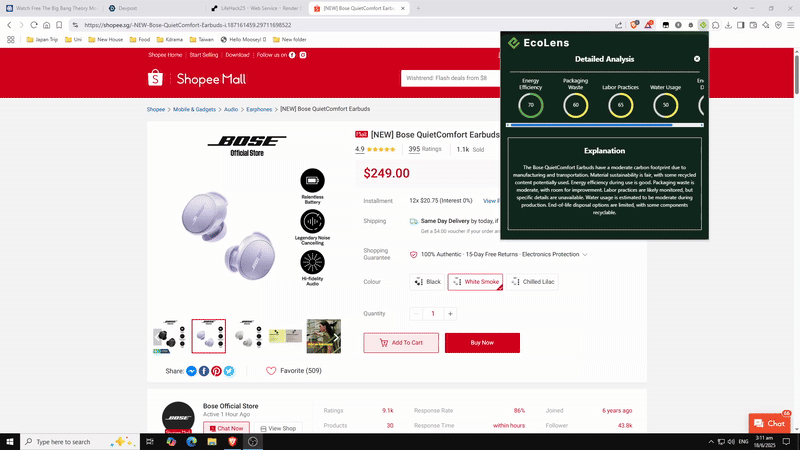Image resolution: width=800 pixels, height=450 pixels.
Task: Decrease quantity with minus button
Action: 416,314
